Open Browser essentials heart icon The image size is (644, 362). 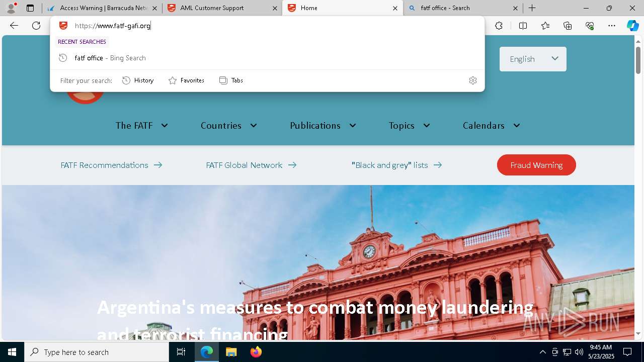590,26
